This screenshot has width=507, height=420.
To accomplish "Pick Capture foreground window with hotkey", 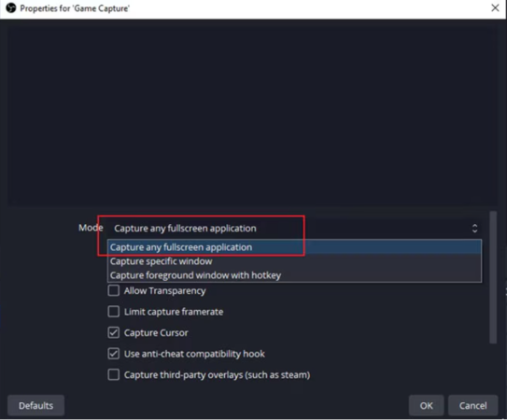I will tap(294, 275).
